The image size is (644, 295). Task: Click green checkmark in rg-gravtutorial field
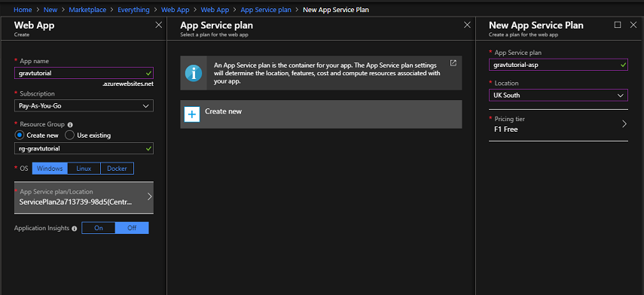pos(148,148)
